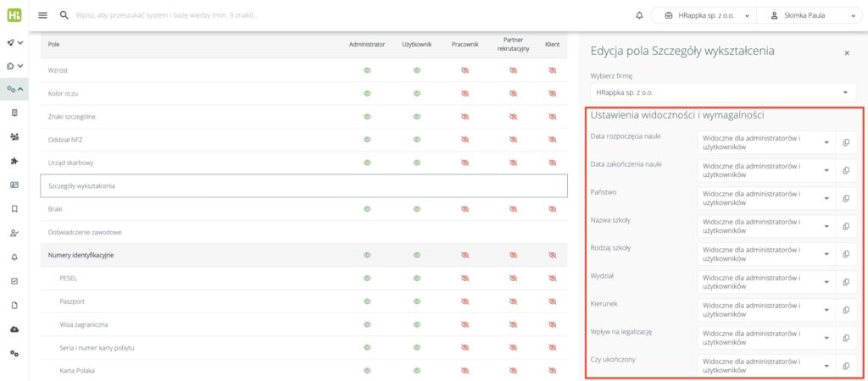Copy settings for Data rozpoczęcia nauki

pos(846,142)
